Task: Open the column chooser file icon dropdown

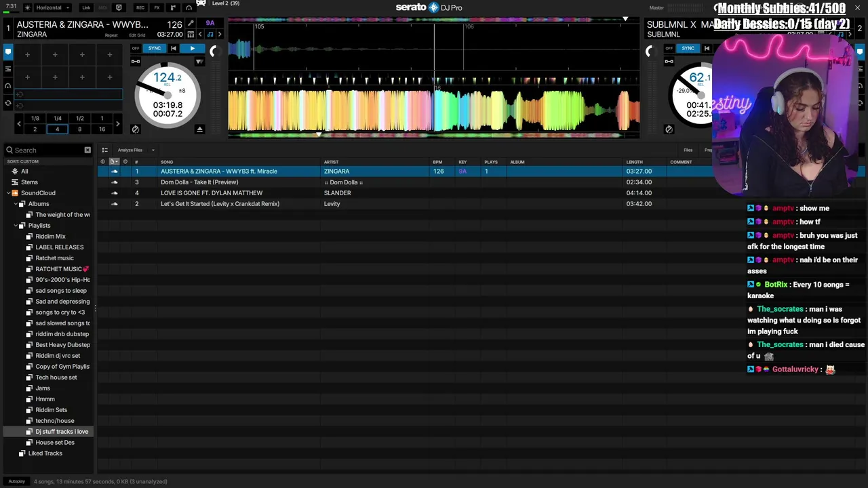Action: click(x=114, y=162)
